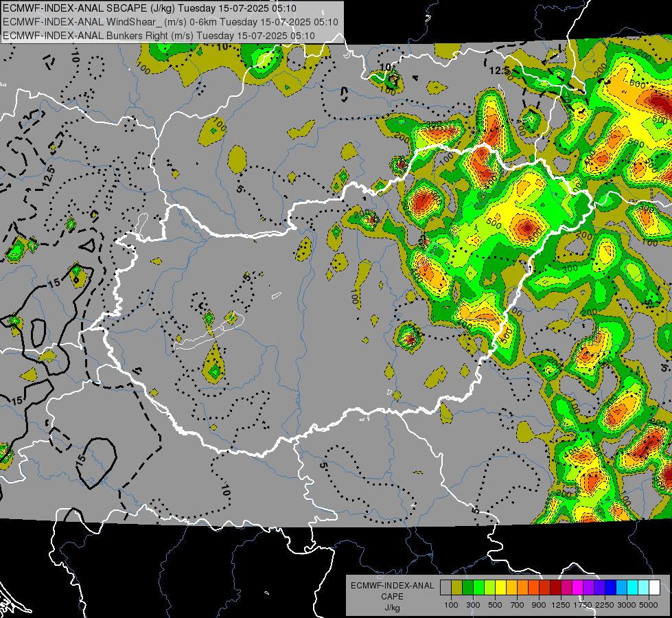Click the legend's ECMWF-INDEX-ANAL heading
The height and width of the screenshot is (618, 672).
392,586
